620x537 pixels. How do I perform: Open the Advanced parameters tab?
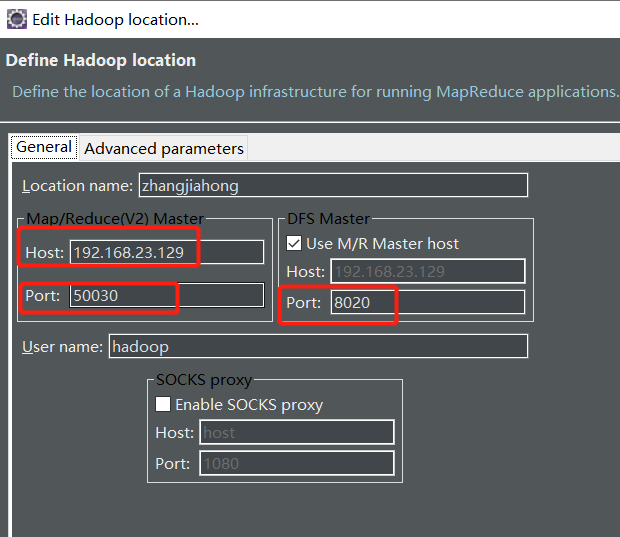click(164, 149)
